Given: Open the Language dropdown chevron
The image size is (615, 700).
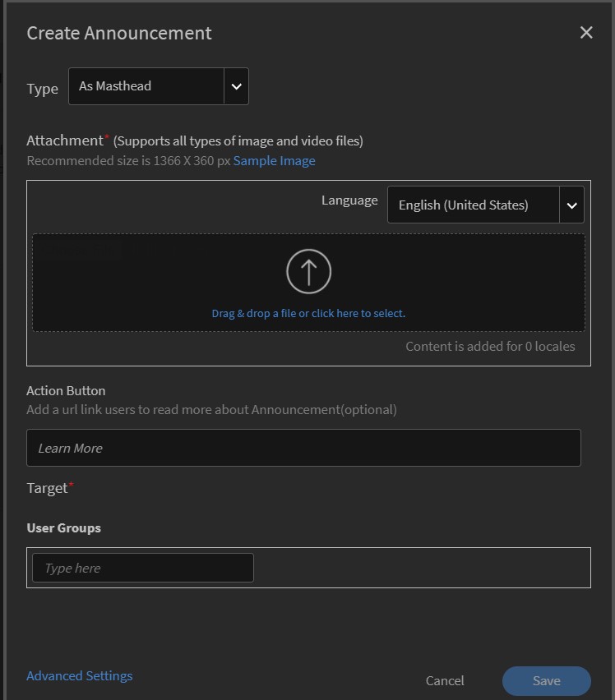Looking at the screenshot, I should pos(571,205).
